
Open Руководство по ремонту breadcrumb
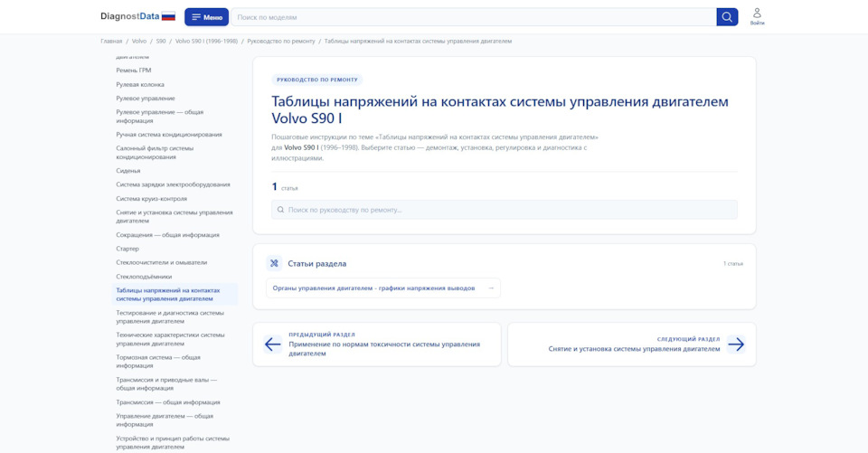coord(281,41)
